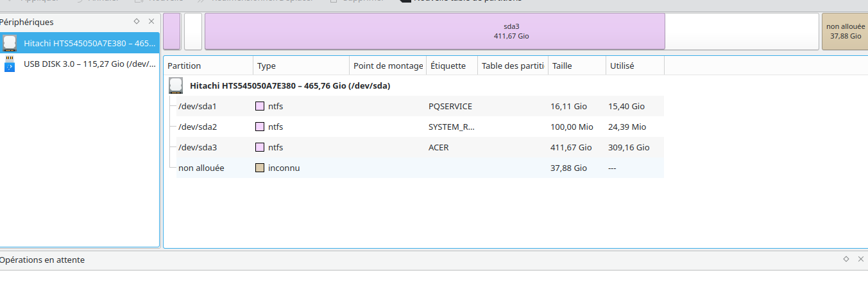Select the USB DISK 3.0 device
Image resolution: width=868 pixels, height=302 pixels.
tap(80, 64)
